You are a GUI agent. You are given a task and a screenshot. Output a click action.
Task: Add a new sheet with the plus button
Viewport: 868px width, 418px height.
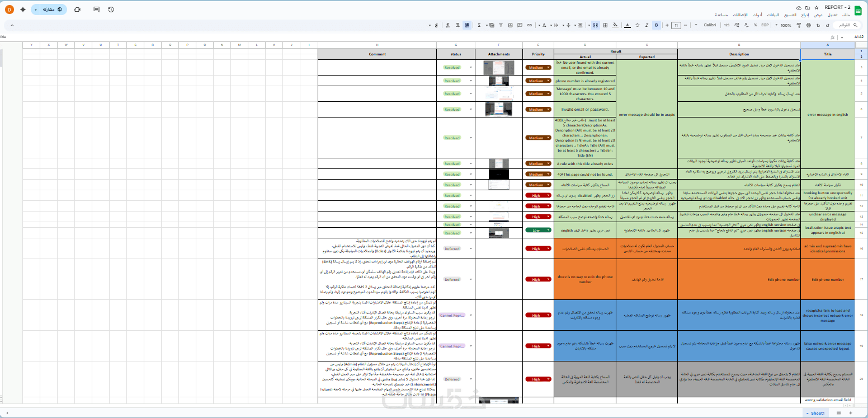point(850,413)
